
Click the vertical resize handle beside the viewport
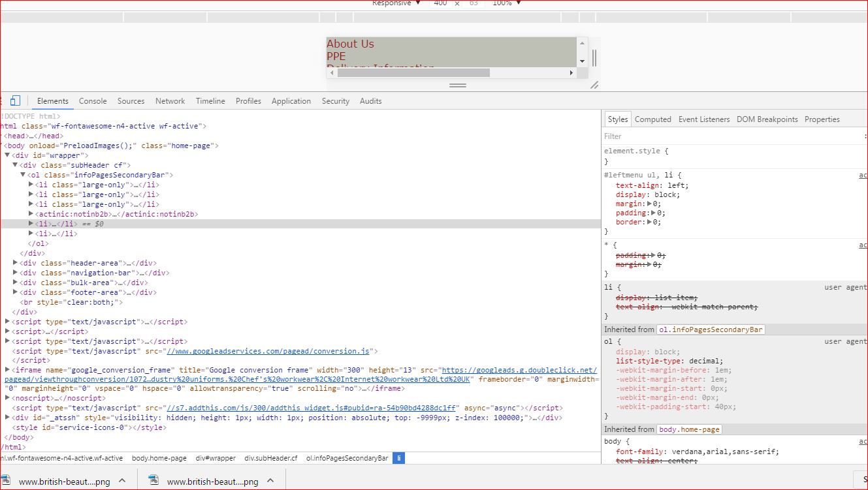[x=594, y=57]
